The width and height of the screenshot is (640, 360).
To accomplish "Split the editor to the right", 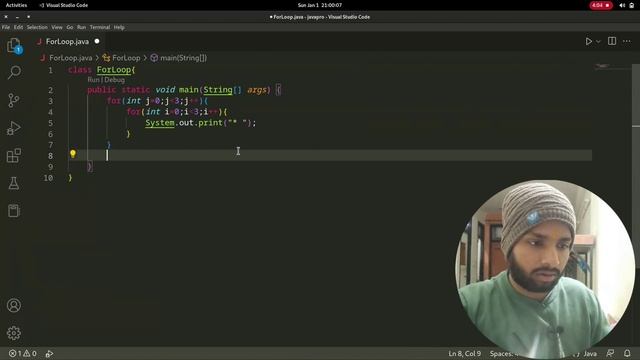I will (612, 41).
